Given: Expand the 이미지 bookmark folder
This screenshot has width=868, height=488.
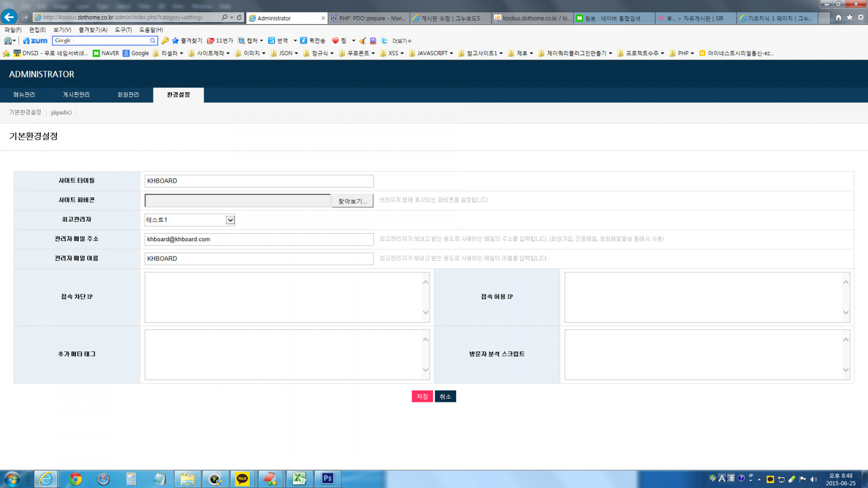Looking at the screenshot, I should pyautogui.click(x=251, y=53).
